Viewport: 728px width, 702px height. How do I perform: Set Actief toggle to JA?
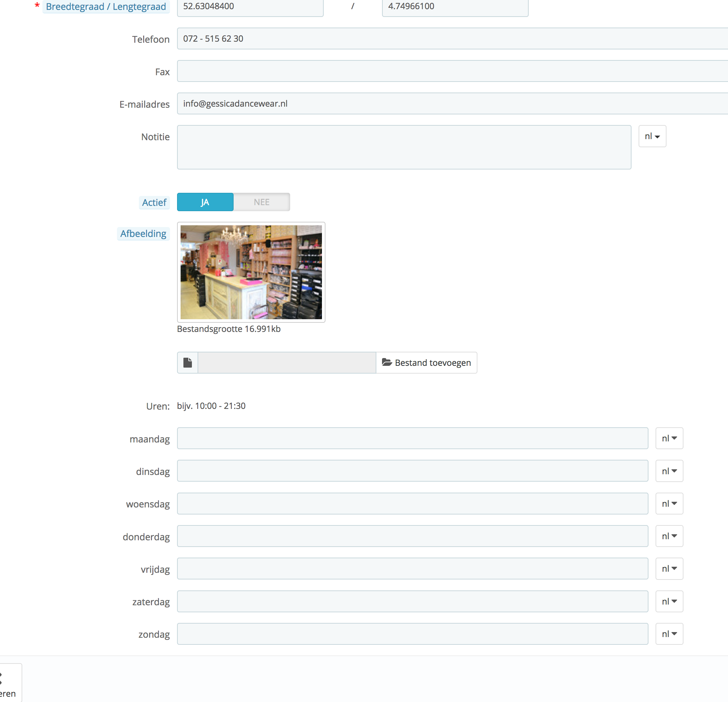[x=205, y=202]
